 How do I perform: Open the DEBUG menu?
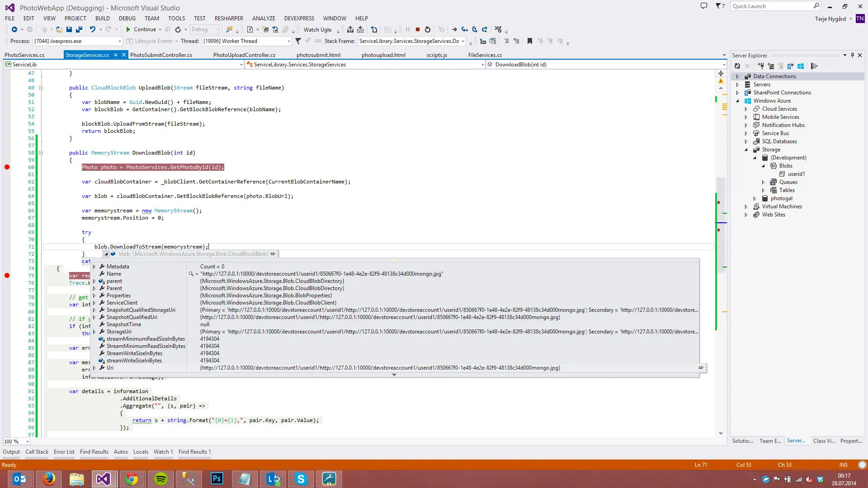(x=127, y=19)
